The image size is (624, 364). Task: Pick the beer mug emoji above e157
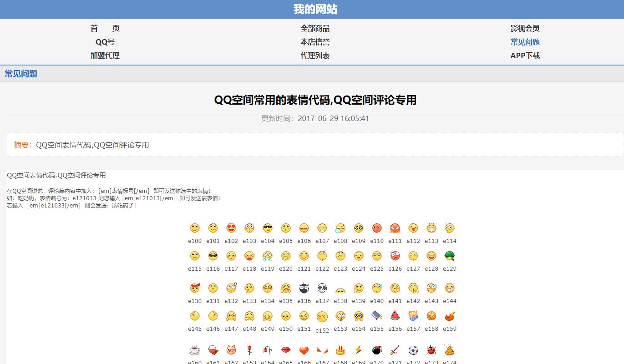(413, 316)
